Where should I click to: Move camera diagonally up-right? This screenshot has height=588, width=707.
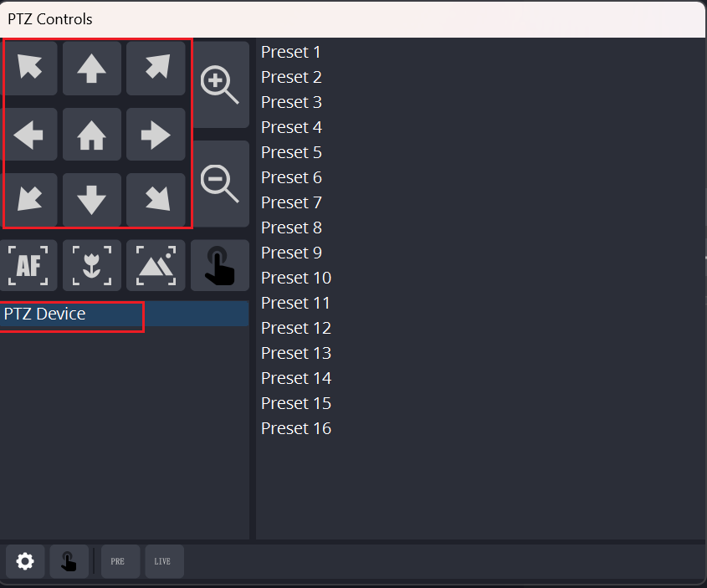156,68
